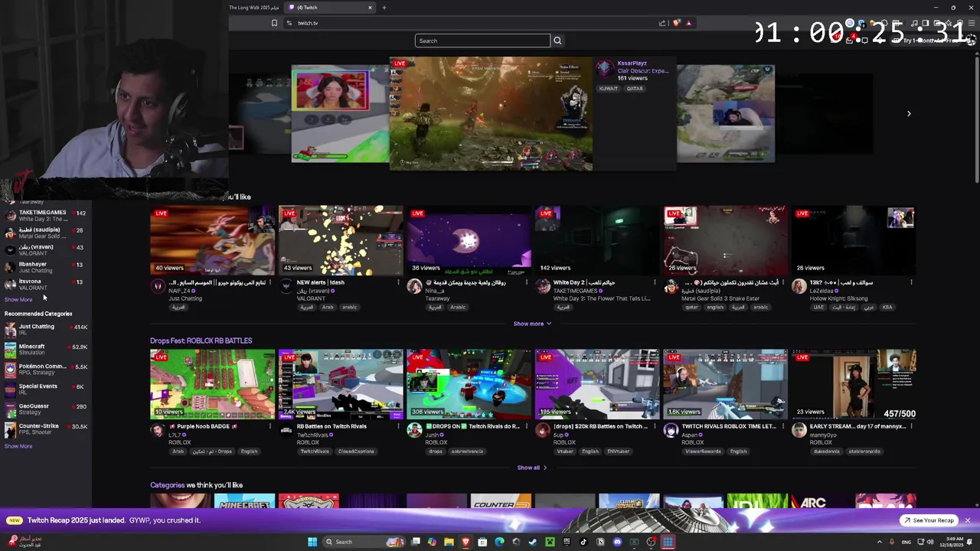Click the Brave shields lion icon
980x551 pixels.
click(676, 23)
